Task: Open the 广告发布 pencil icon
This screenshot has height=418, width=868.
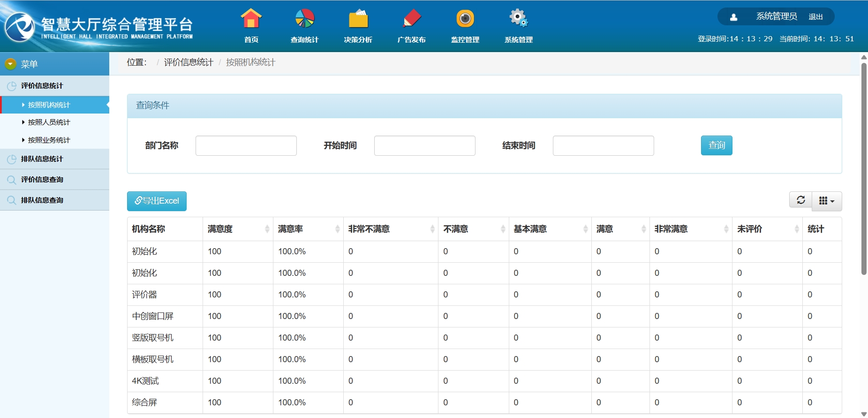Action: (412, 19)
